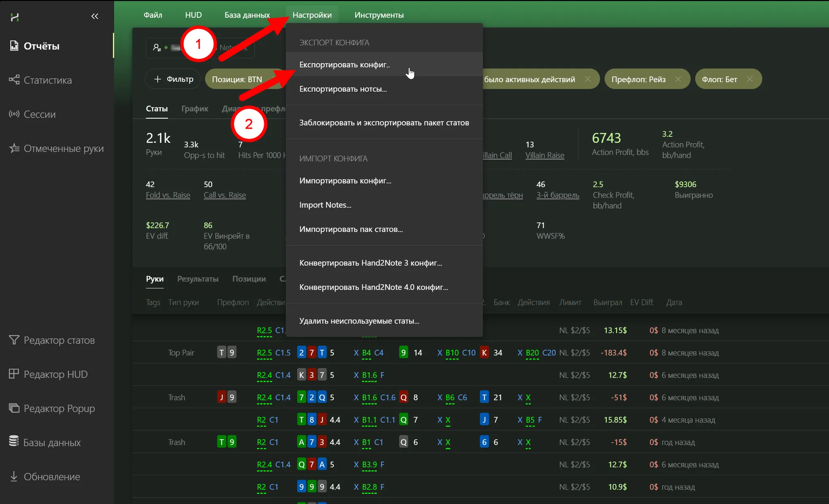Remove the Флоп: Бет filter chip
This screenshot has width=829, height=504.
click(x=750, y=79)
